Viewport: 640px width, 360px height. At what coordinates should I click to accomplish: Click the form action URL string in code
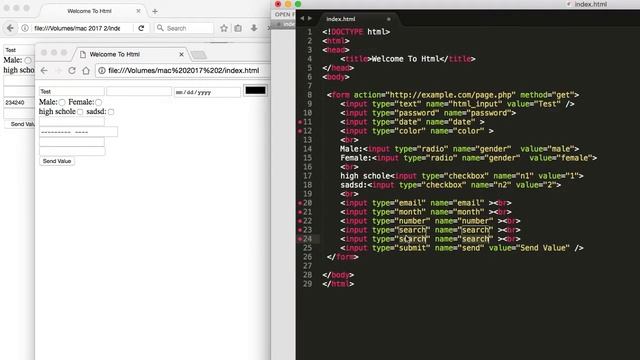coord(451,95)
